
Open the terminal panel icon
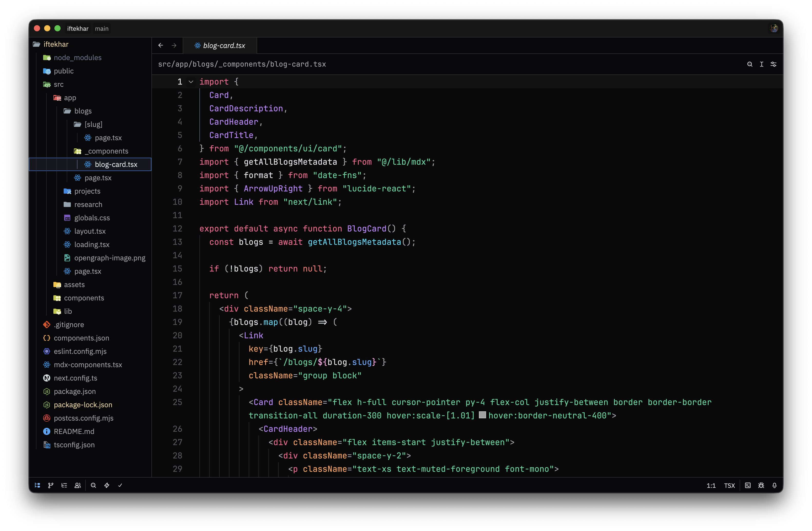click(x=748, y=485)
